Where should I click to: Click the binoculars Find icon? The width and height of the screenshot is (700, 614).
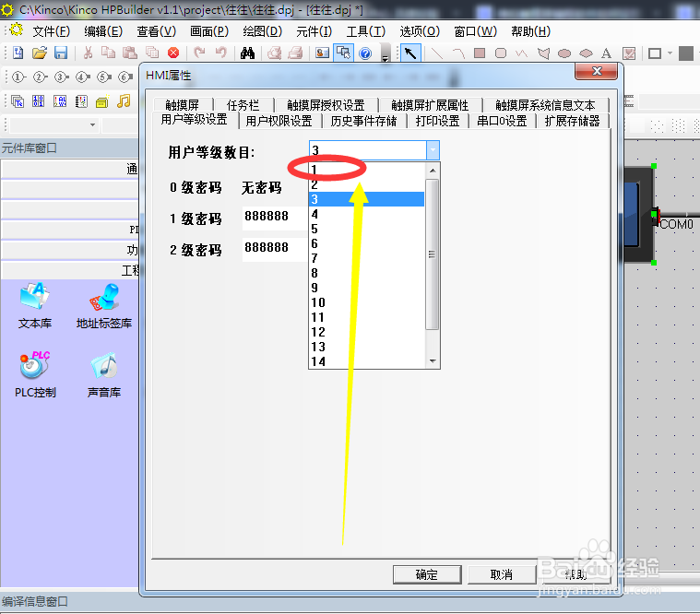coord(247,53)
